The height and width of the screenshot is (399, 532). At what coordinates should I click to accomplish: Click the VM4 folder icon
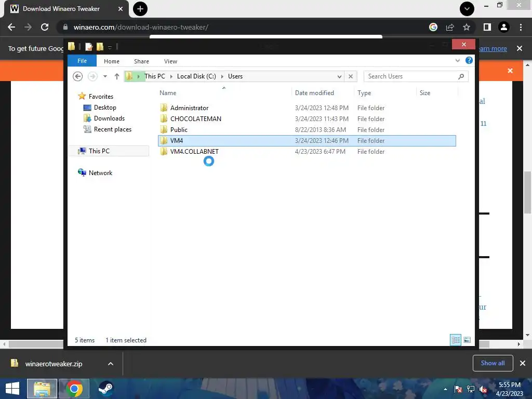pyautogui.click(x=164, y=140)
